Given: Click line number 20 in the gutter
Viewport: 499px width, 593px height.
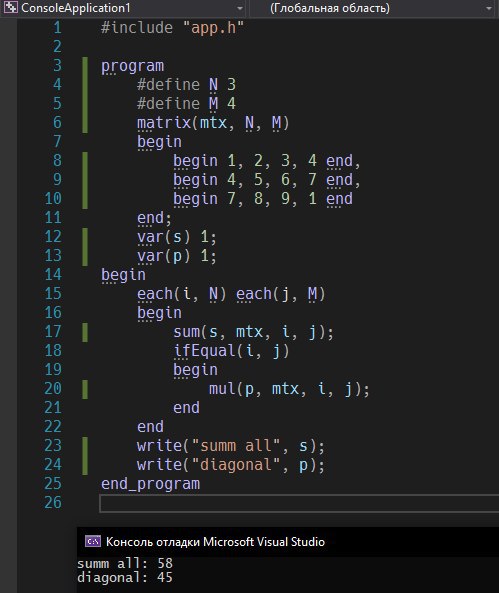Looking at the screenshot, I should click(x=53, y=388).
